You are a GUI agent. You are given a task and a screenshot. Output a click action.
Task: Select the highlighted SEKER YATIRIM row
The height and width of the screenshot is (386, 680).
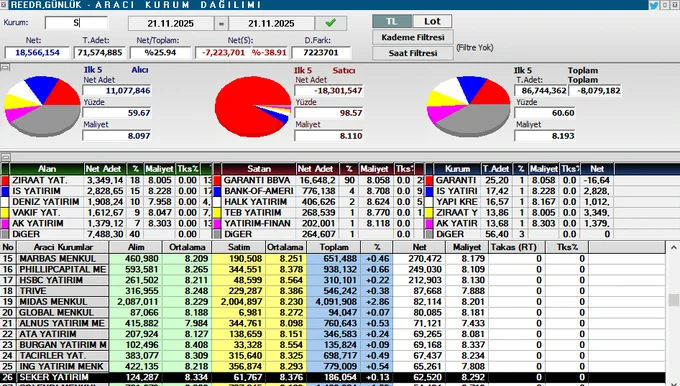[x=333, y=377]
